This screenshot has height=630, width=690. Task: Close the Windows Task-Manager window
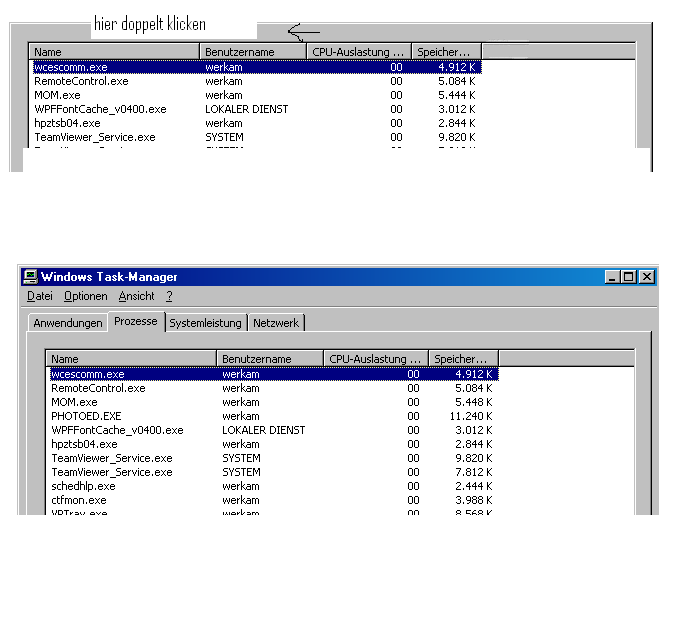pos(647,277)
